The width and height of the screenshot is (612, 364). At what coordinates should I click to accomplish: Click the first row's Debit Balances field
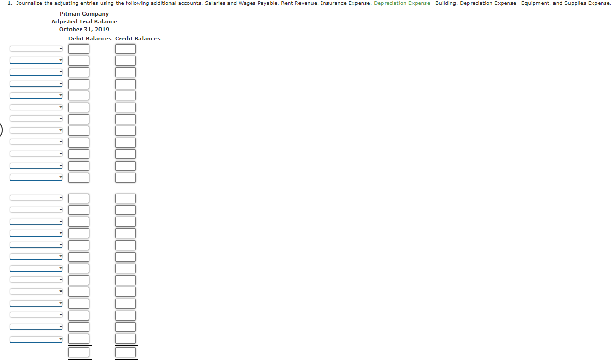tap(79, 49)
